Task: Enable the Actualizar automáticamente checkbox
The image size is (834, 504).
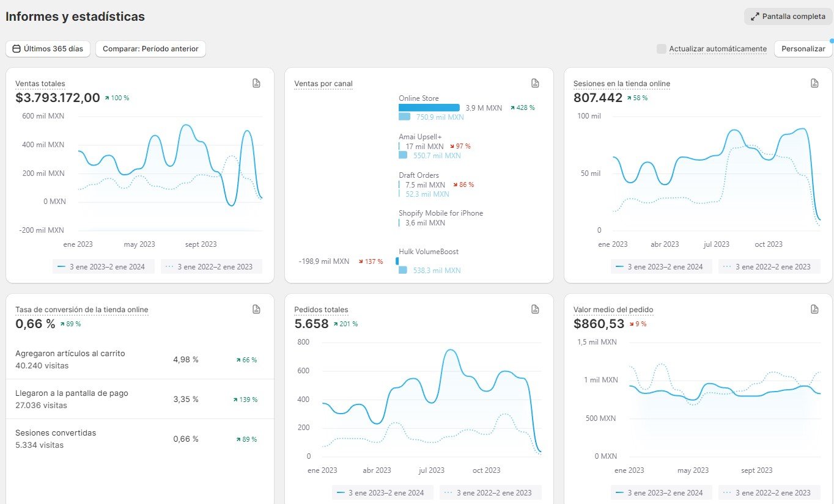Action: [661, 49]
